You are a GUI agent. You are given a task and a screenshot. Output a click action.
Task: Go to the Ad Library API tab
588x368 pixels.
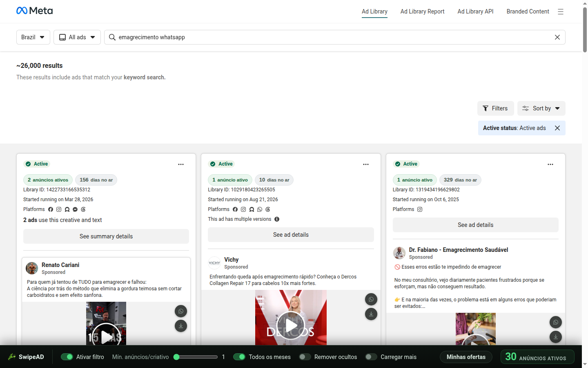tap(475, 11)
